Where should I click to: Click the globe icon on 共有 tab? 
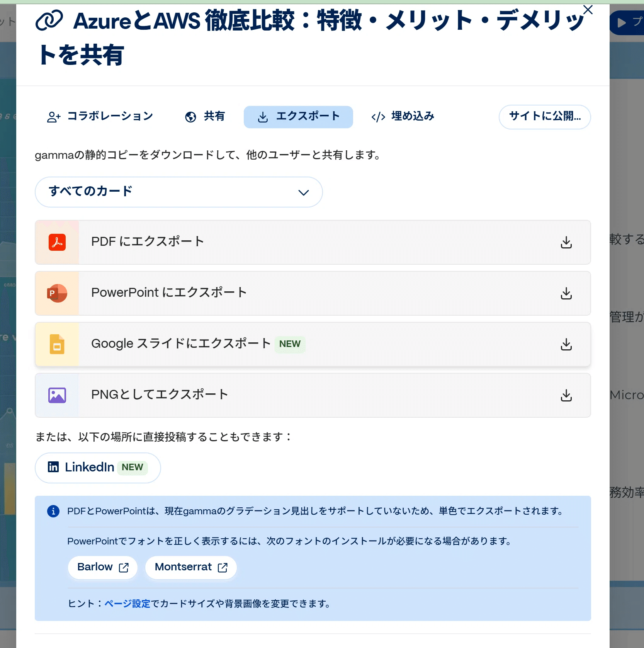190,117
